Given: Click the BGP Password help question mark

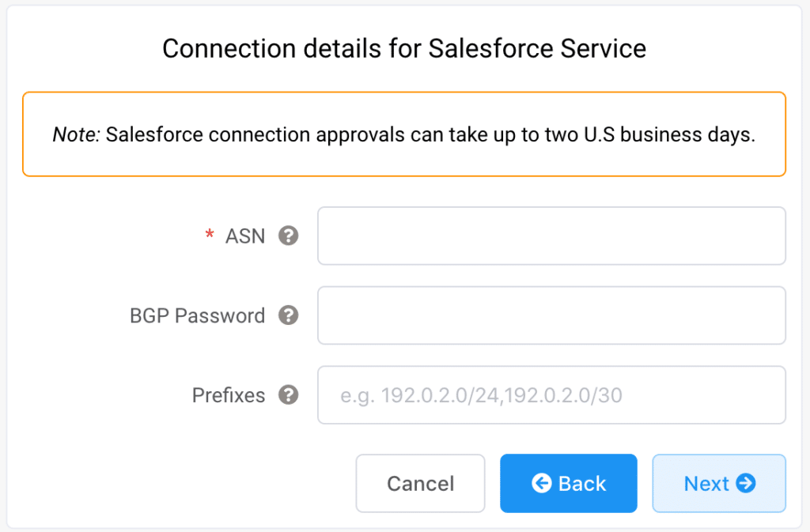Looking at the screenshot, I should [289, 315].
